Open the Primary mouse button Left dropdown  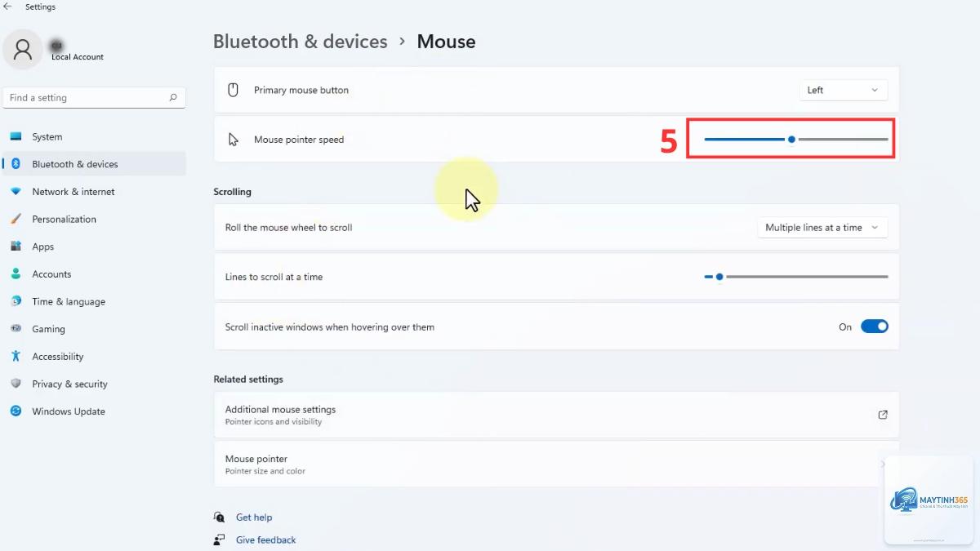tap(844, 90)
